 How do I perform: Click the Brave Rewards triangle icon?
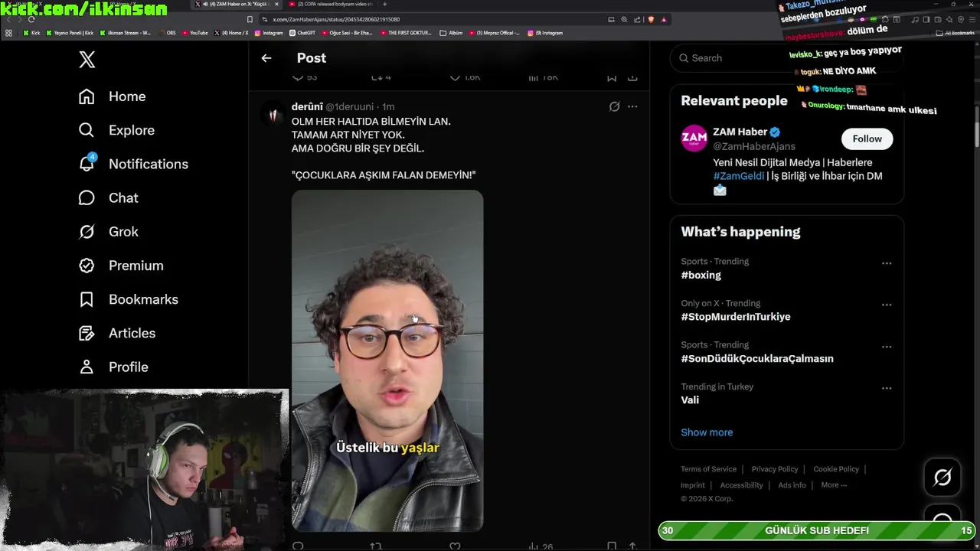[x=664, y=19]
